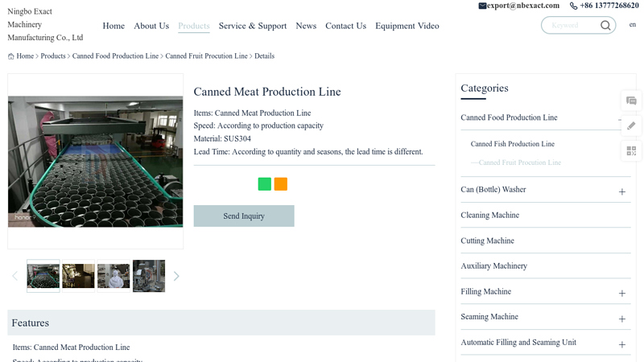Click the Categories heading
Viewport: 644px width, 362px height.
(485, 88)
